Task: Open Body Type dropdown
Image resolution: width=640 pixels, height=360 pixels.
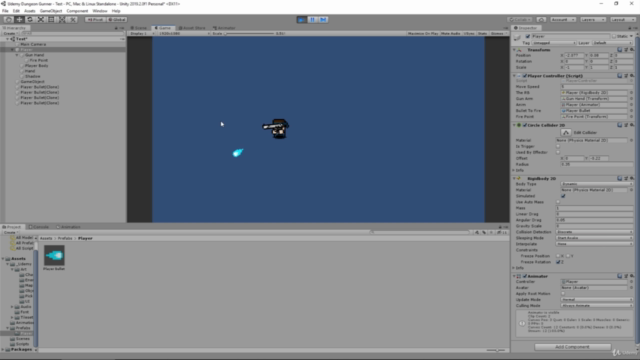Action: point(597,184)
